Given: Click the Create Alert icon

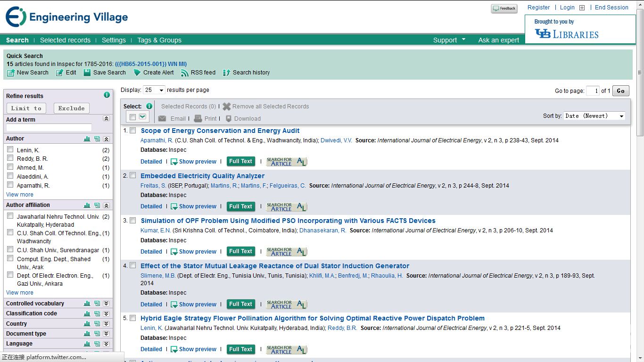Looking at the screenshot, I should (x=137, y=73).
